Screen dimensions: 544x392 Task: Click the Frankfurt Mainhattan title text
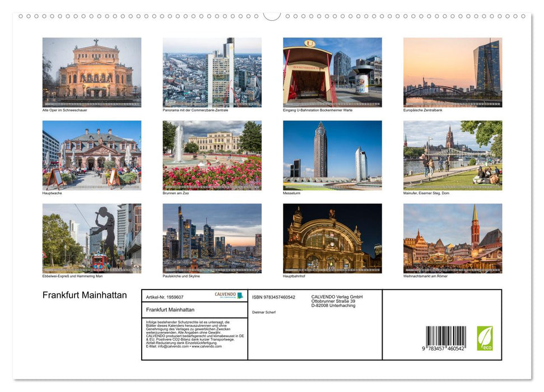[x=84, y=295]
